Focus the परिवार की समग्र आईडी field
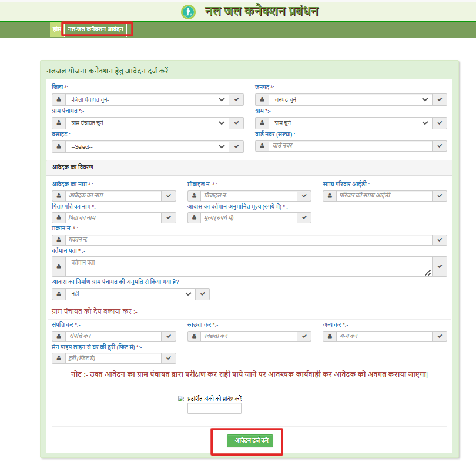Screen dimensions: 476x472 [x=384, y=196]
